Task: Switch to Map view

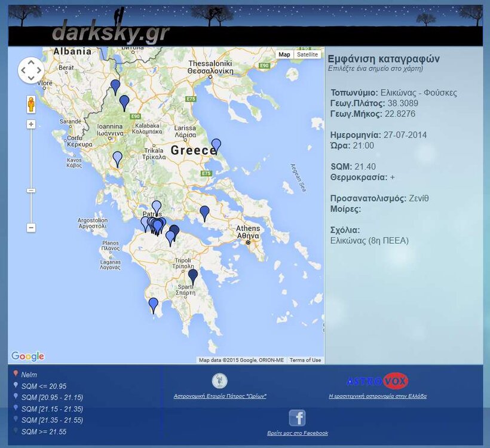Action: (x=284, y=54)
